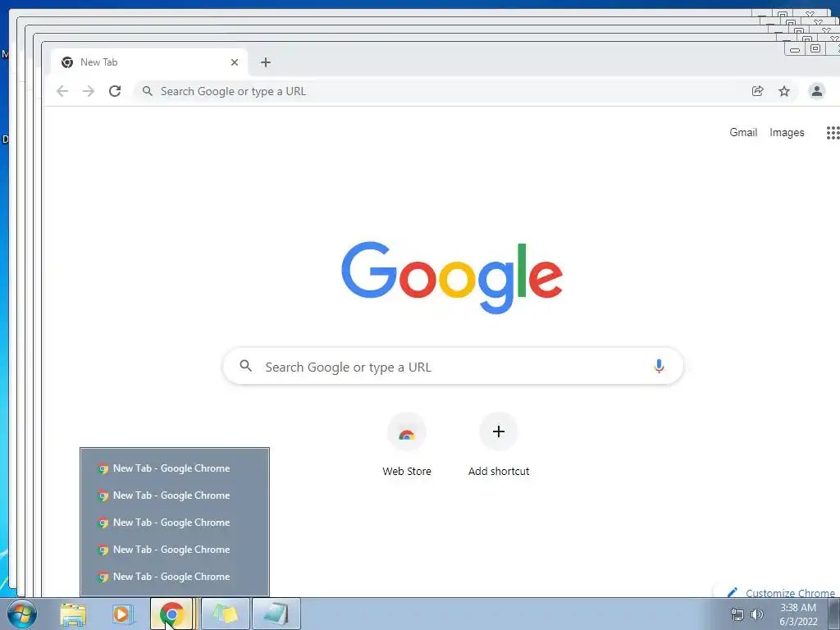Select fourth New Tab - Google Chrome entry
840x630 pixels.
point(174,550)
